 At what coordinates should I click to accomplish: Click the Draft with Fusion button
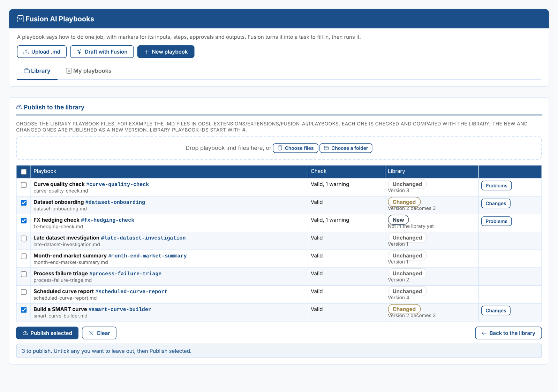click(x=102, y=52)
